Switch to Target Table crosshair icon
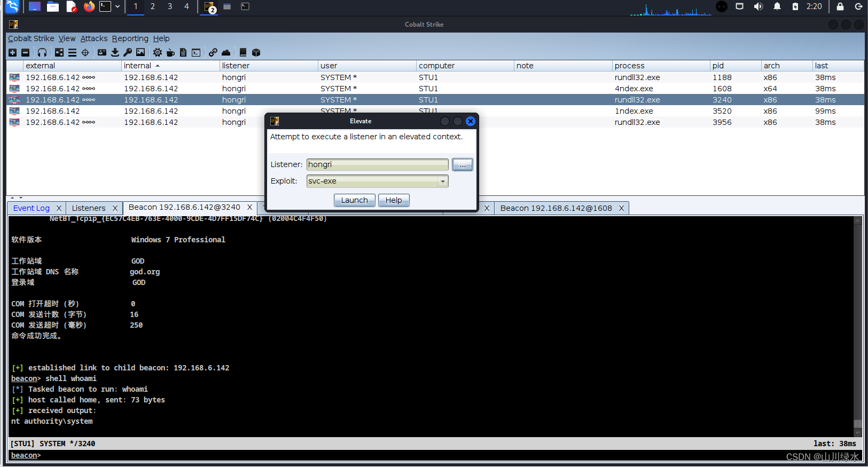868x467 pixels. (x=85, y=52)
